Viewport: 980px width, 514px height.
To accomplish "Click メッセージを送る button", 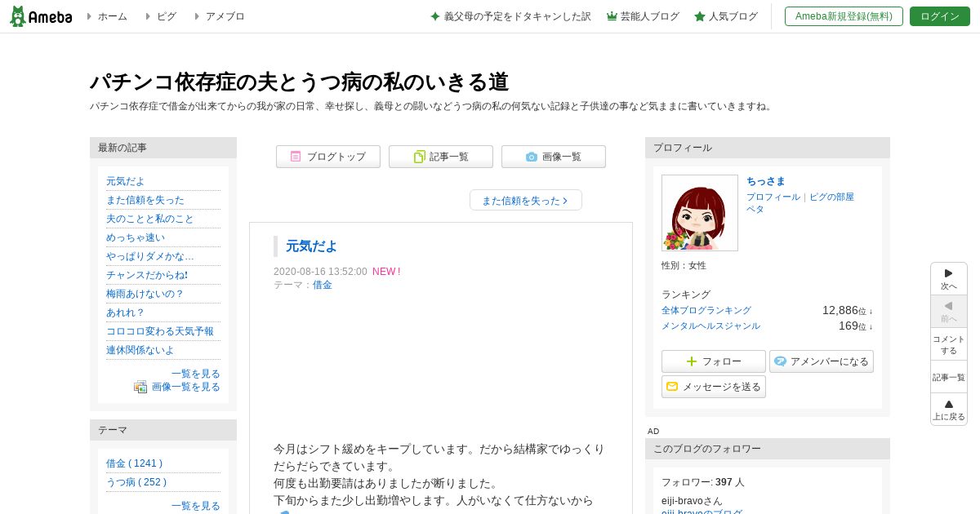I will coord(714,387).
